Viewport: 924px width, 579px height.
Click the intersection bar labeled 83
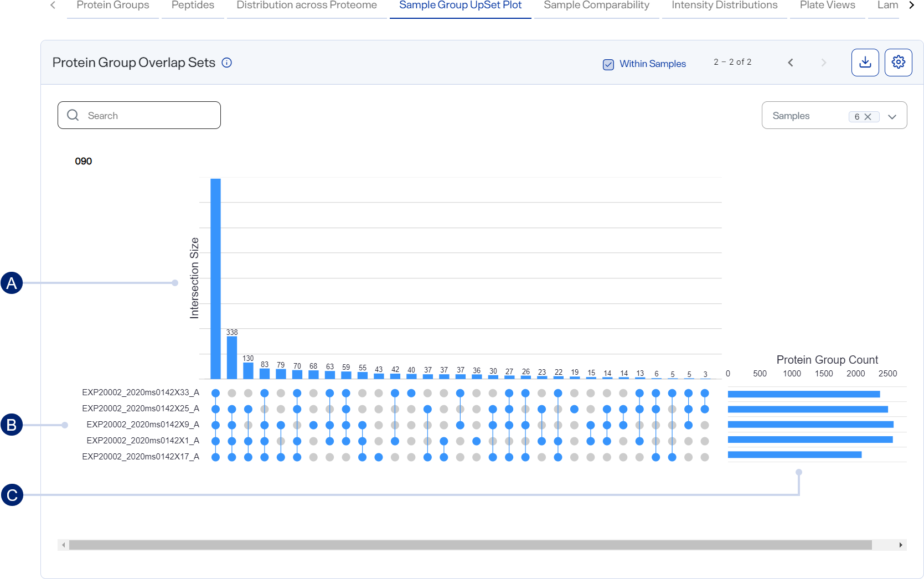pyautogui.click(x=265, y=374)
